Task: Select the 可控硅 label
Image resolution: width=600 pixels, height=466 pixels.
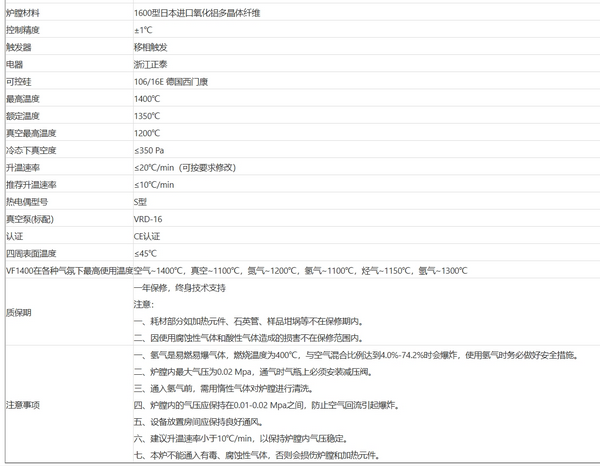Action: coord(18,82)
